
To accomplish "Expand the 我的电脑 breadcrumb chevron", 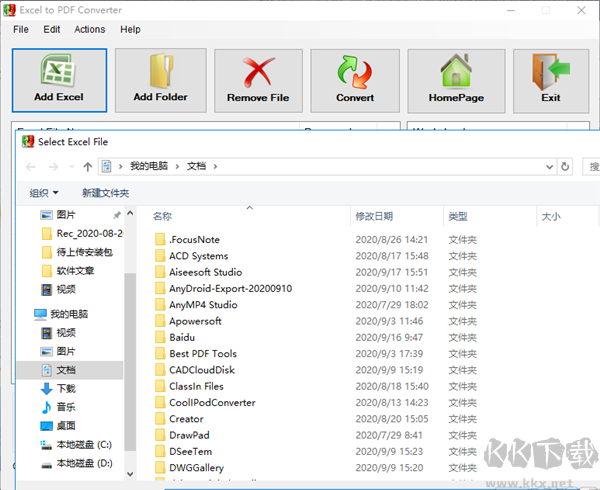I will [177, 166].
